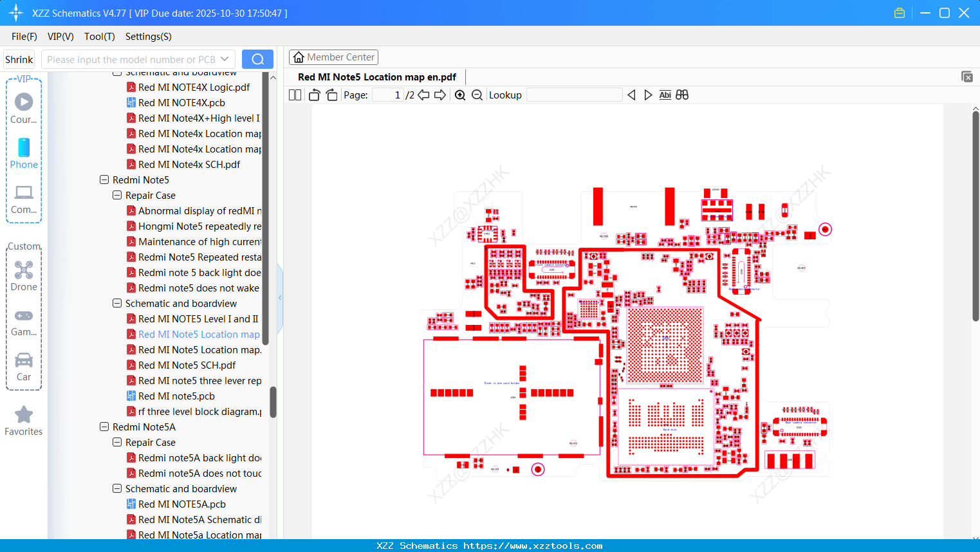The width and height of the screenshot is (980, 552).
Task: Click the binoculars search icon
Action: 682,95
